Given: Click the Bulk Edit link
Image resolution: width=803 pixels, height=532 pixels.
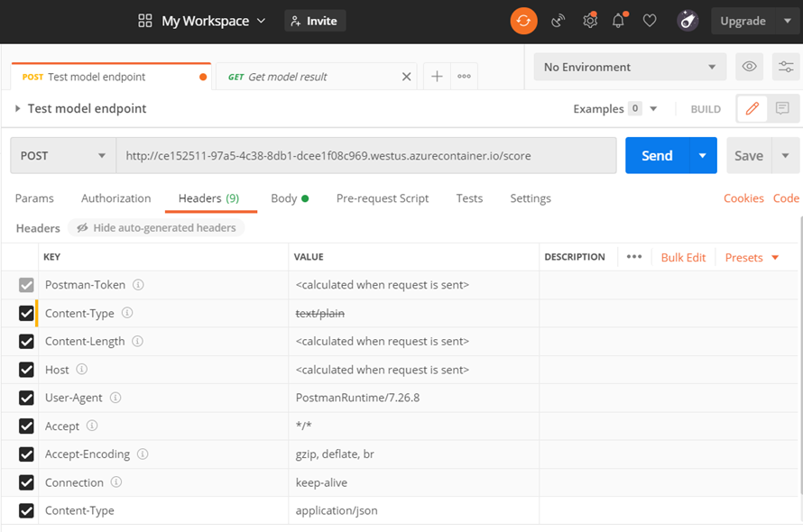Looking at the screenshot, I should (x=683, y=257).
